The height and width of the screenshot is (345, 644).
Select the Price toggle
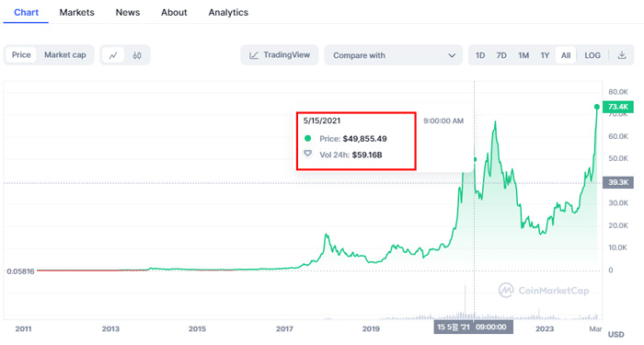(x=21, y=55)
